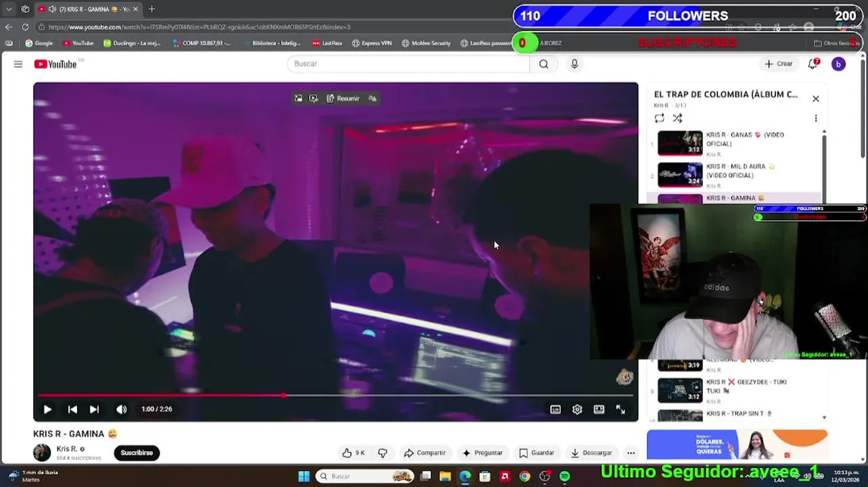Open Kris R. channel avatar

[x=42, y=453]
